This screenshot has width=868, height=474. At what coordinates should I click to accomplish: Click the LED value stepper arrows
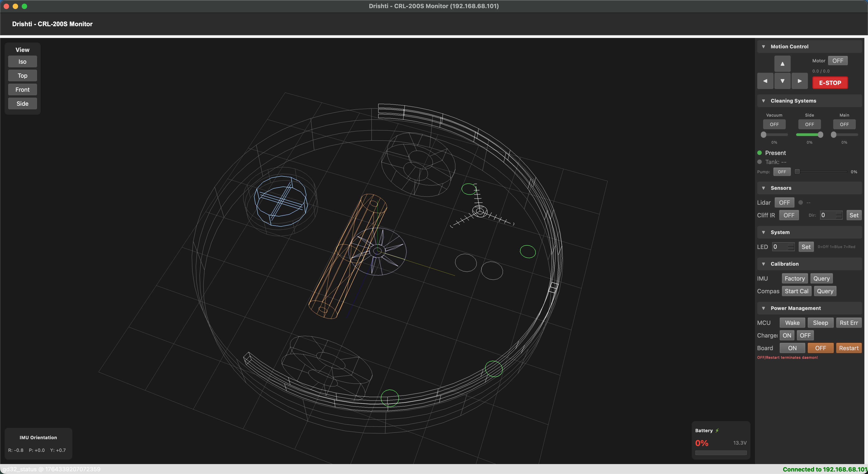tap(791, 247)
